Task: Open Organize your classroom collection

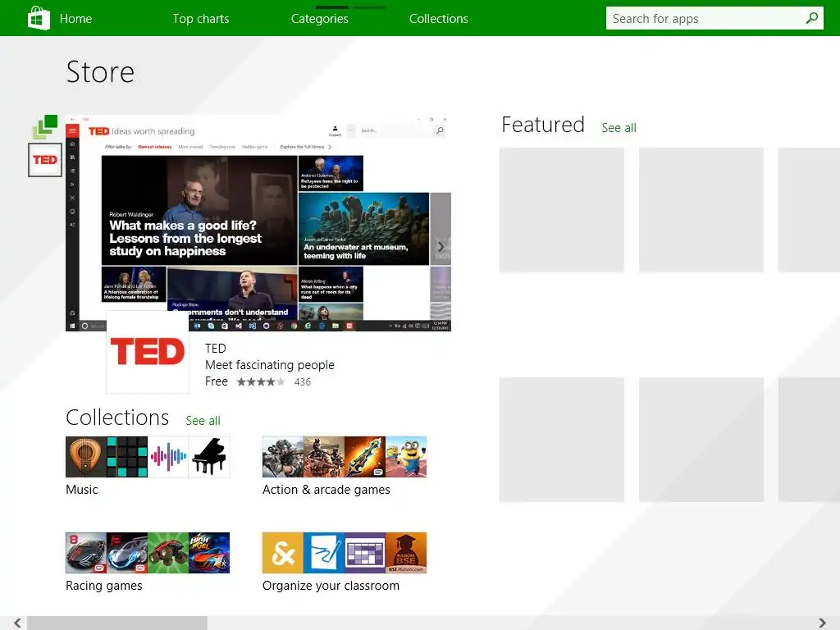Action: point(331,586)
